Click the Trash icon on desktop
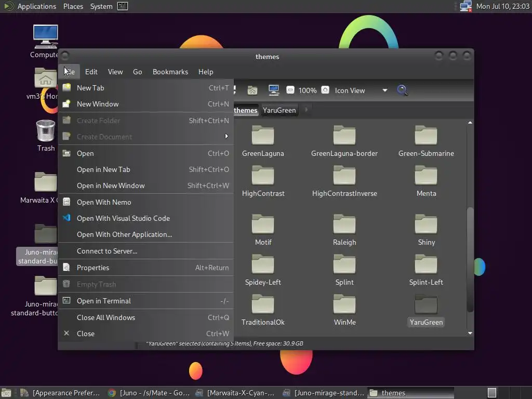The image size is (532, 399). (46, 131)
